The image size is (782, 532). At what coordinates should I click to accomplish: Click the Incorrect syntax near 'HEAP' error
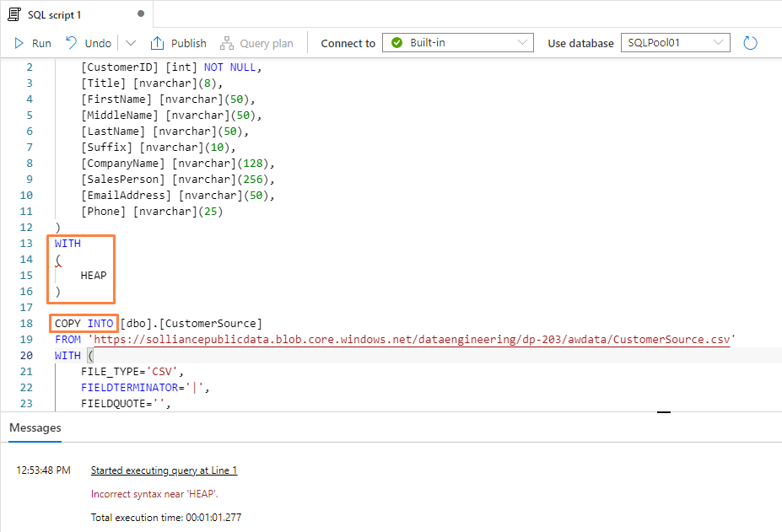tap(154, 494)
